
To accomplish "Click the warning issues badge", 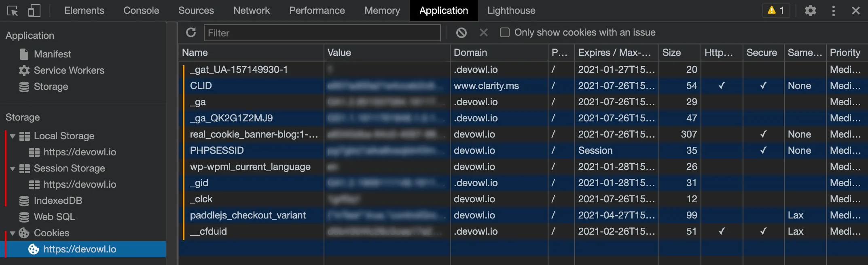I will 776,11.
